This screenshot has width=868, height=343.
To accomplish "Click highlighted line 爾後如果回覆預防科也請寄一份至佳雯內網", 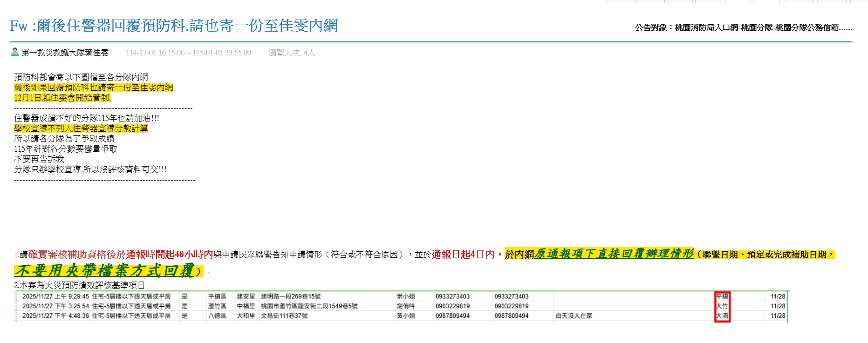I will (94, 87).
